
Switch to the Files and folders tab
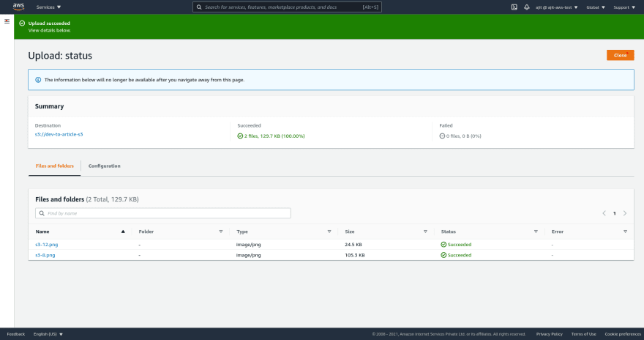55,166
